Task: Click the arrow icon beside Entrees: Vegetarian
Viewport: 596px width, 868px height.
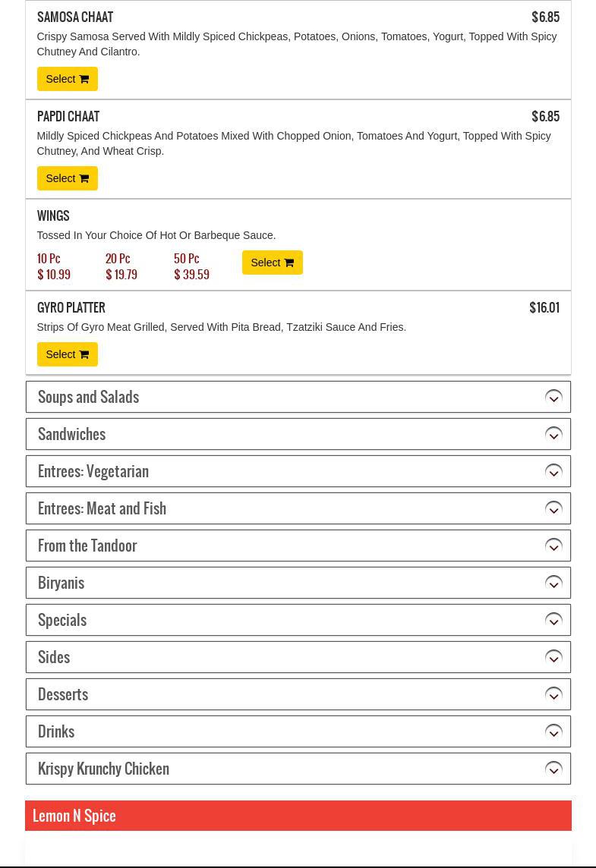Action: [x=553, y=472]
